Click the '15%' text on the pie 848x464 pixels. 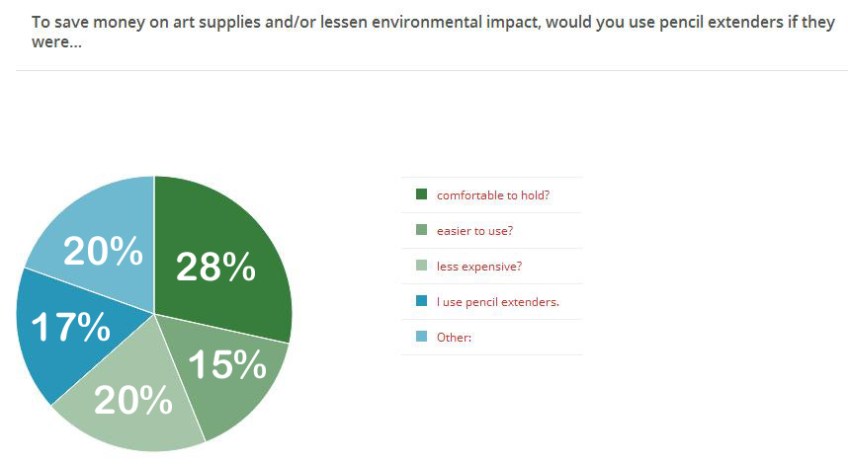click(228, 366)
